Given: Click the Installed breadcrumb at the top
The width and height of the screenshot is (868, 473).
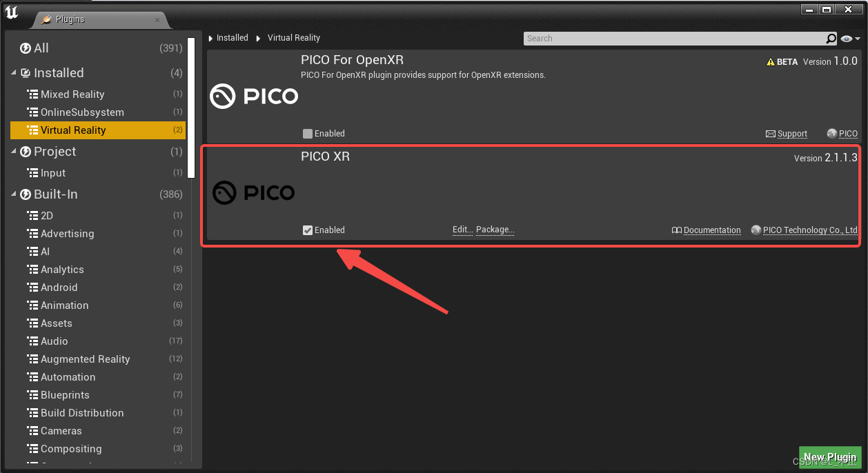Looking at the screenshot, I should pos(233,37).
